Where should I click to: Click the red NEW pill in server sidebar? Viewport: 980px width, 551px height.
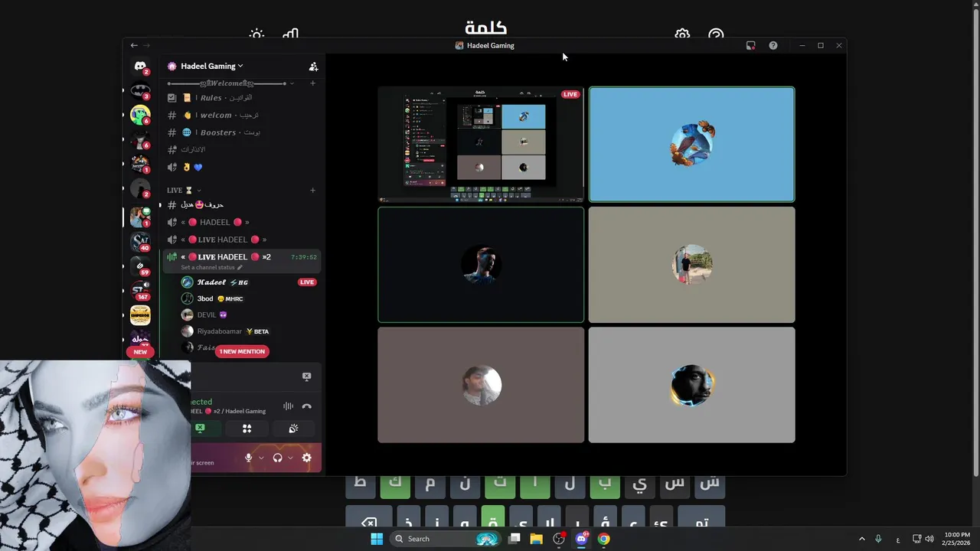pos(140,352)
